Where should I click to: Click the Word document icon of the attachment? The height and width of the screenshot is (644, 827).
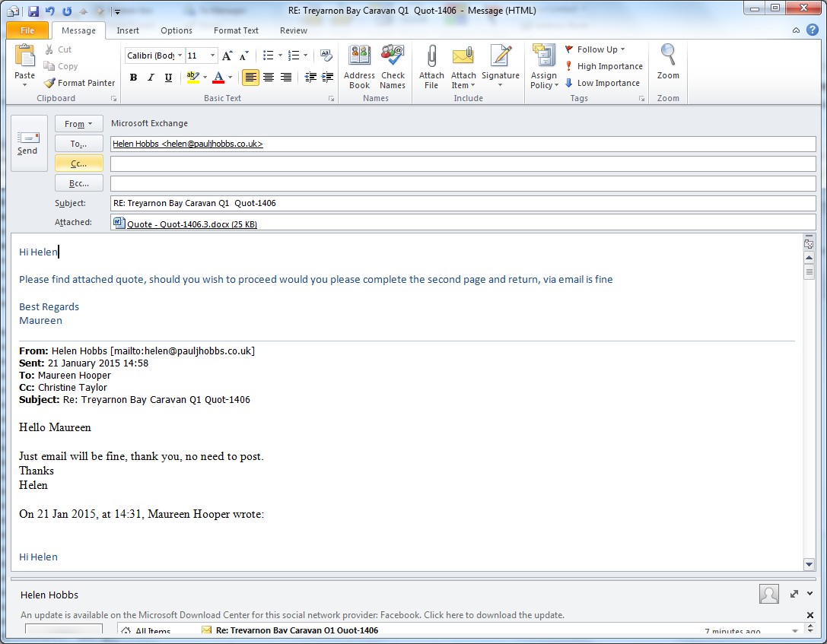coord(119,223)
